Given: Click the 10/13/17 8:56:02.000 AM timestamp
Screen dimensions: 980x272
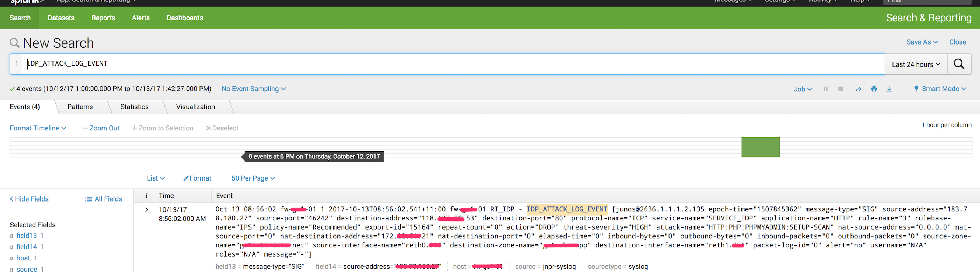Looking at the screenshot, I should point(182,214).
